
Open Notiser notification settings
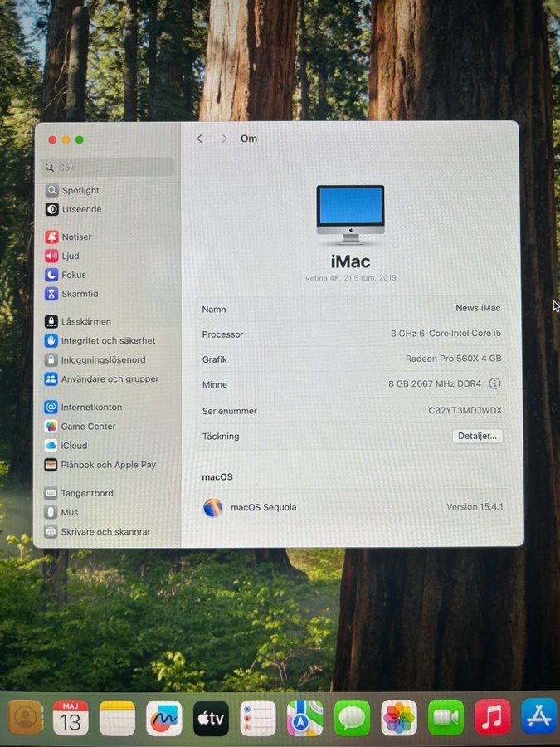point(76,237)
